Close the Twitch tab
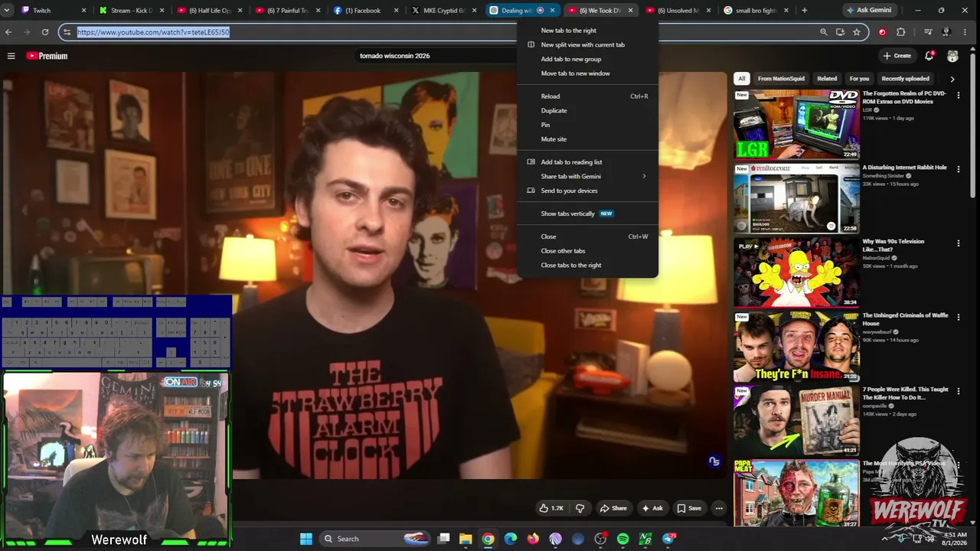The width and height of the screenshot is (980, 551). (x=85, y=11)
